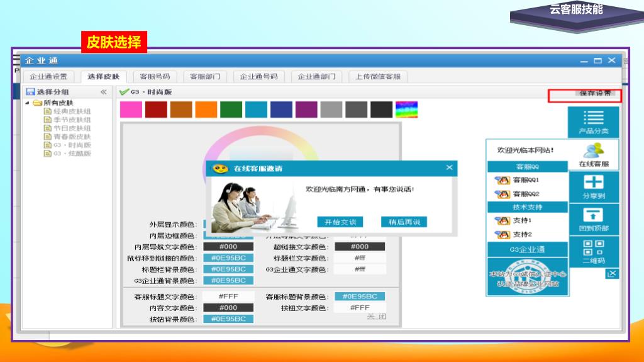Select 季节皮肤组 in the skin tree
644x362 pixels.
point(72,120)
